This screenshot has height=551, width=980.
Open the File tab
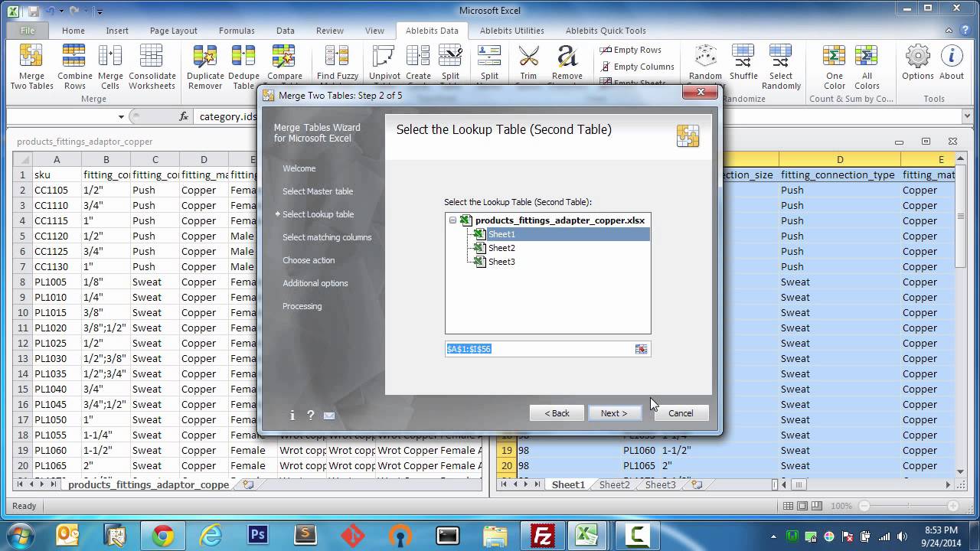[x=28, y=31]
